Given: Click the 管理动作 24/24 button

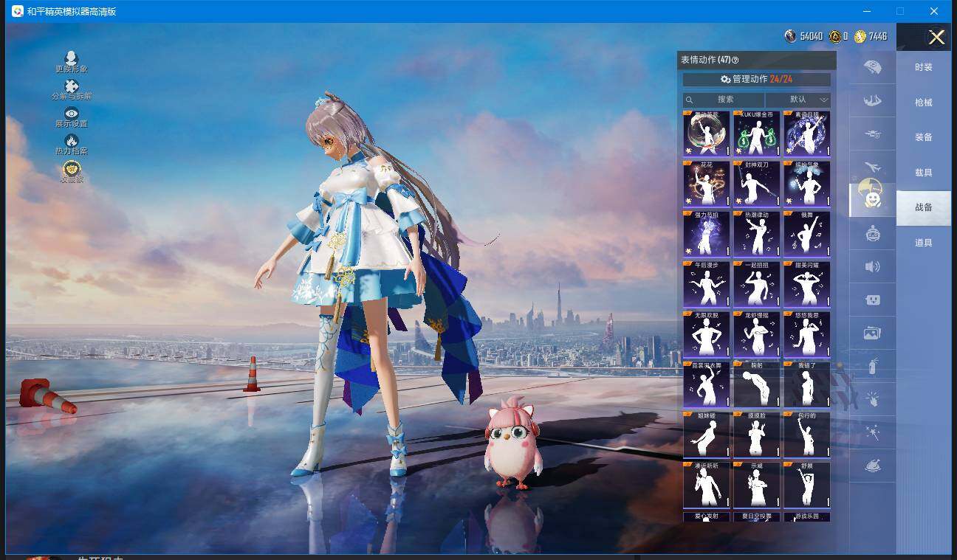Looking at the screenshot, I should click(x=756, y=79).
